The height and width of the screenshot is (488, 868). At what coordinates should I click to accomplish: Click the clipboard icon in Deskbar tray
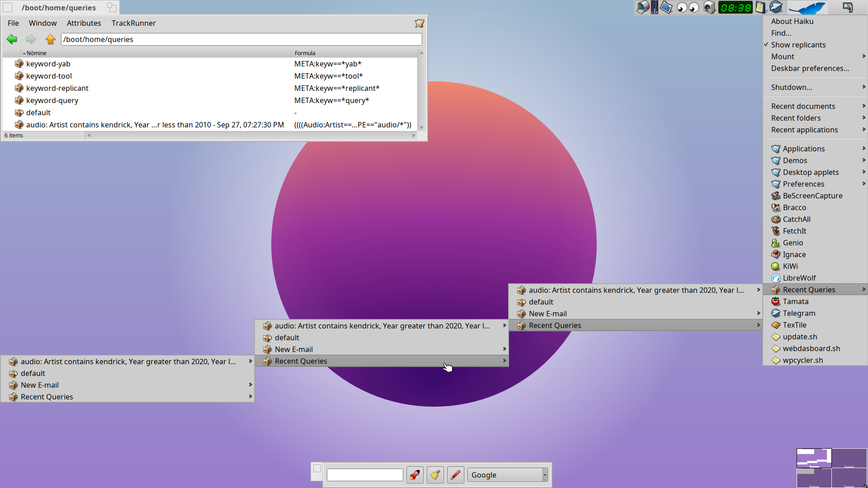point(760,7)
